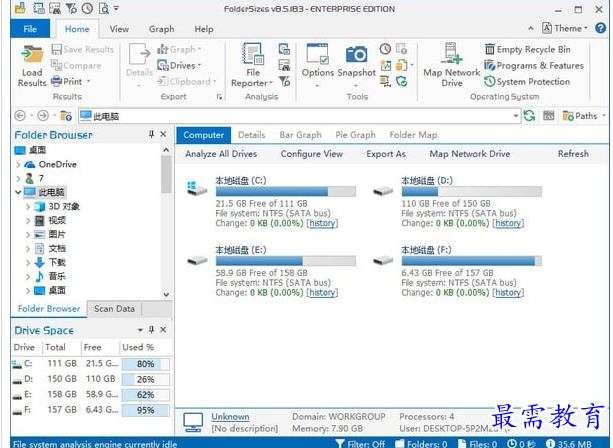
Task: Click the computer monitor icon near Unknown
Action: coord(193,423)
